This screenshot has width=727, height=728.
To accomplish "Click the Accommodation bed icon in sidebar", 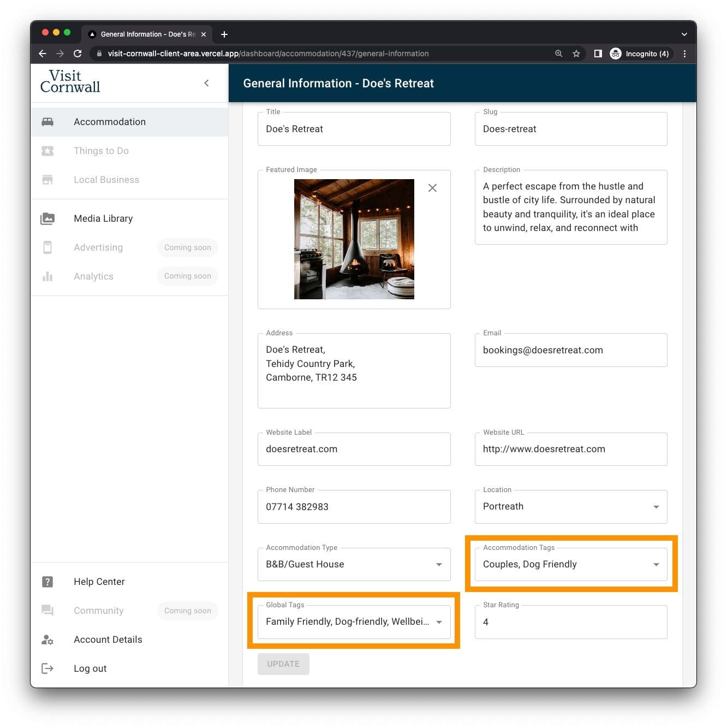I will (x=47, y=122).
